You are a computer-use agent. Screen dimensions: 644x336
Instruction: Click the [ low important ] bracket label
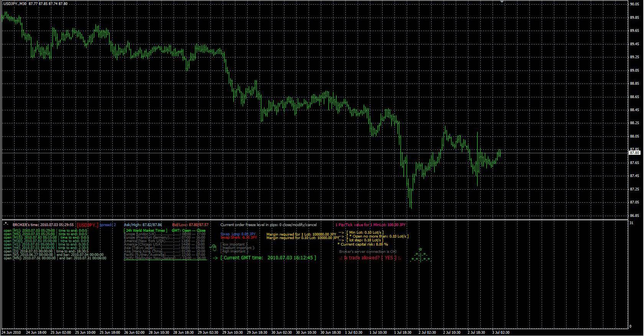coord(234,244)
